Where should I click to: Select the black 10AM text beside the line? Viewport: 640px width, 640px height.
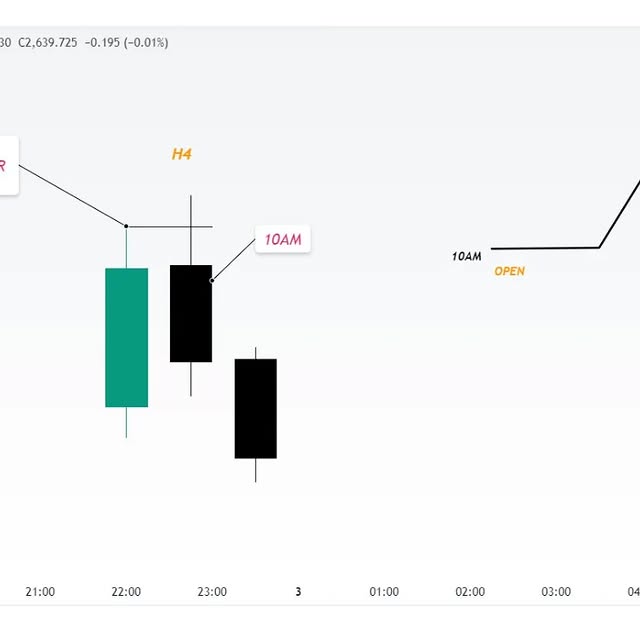(466, 256)
